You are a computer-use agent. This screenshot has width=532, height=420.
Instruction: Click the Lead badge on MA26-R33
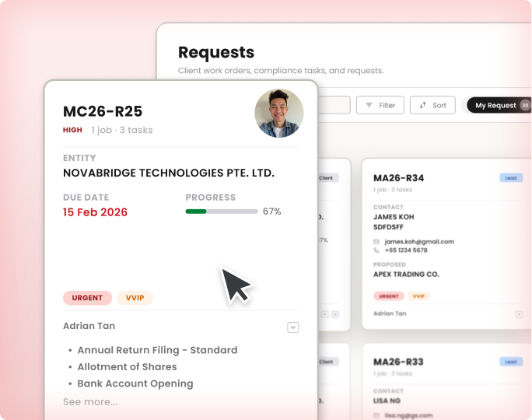(x=511, y=362)
